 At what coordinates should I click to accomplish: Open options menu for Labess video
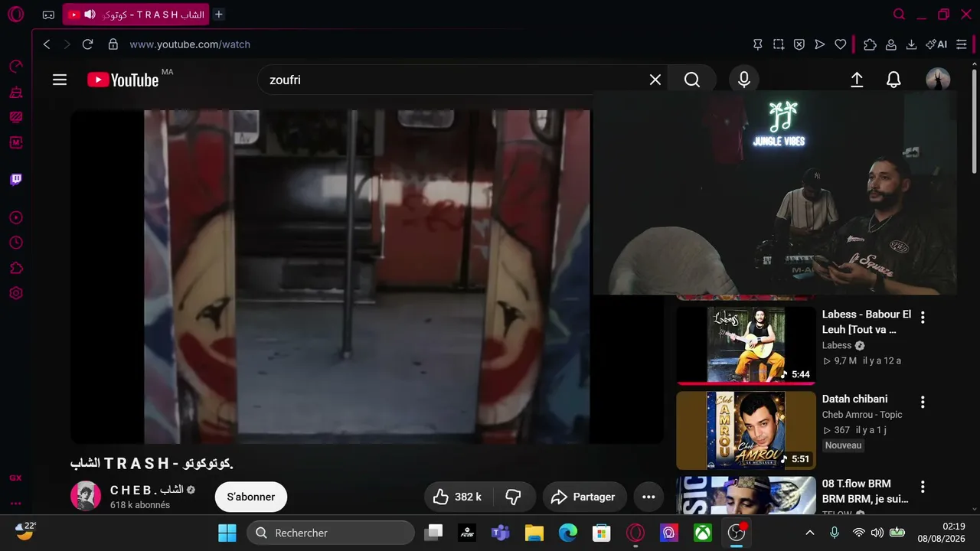point(923,317)
